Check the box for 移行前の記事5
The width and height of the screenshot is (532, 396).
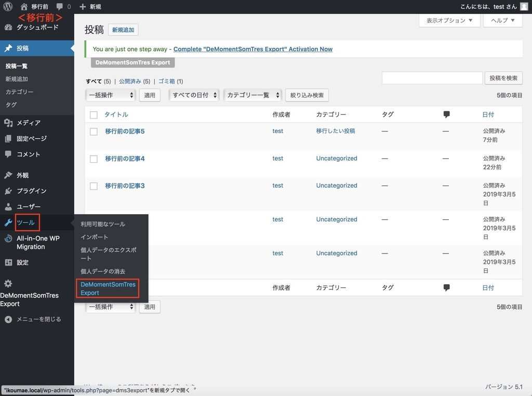pos(94,131)
